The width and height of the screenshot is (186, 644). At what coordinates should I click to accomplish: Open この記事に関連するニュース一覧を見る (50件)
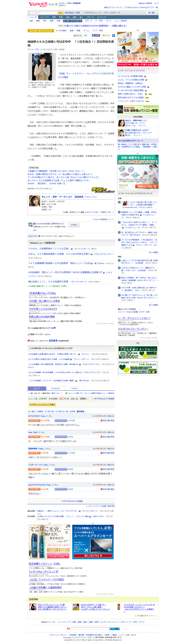click(x=47, y=286)
